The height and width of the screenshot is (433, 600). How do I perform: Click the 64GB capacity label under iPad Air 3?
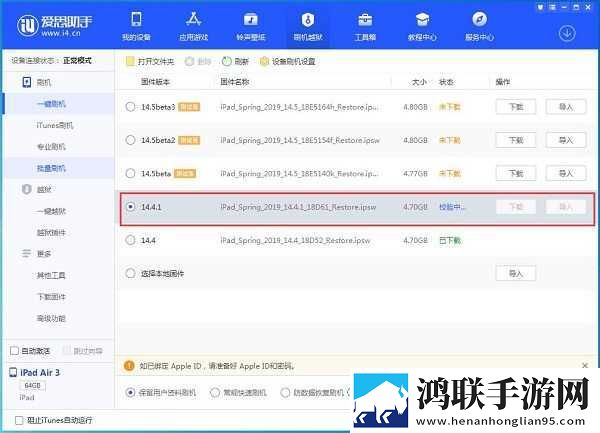coord(32,385)
